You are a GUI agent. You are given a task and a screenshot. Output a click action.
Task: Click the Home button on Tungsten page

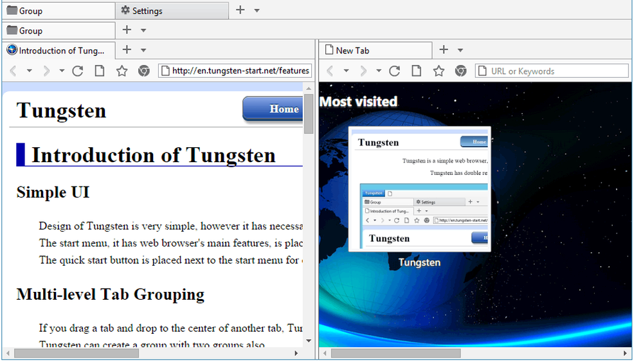(273, 109)
